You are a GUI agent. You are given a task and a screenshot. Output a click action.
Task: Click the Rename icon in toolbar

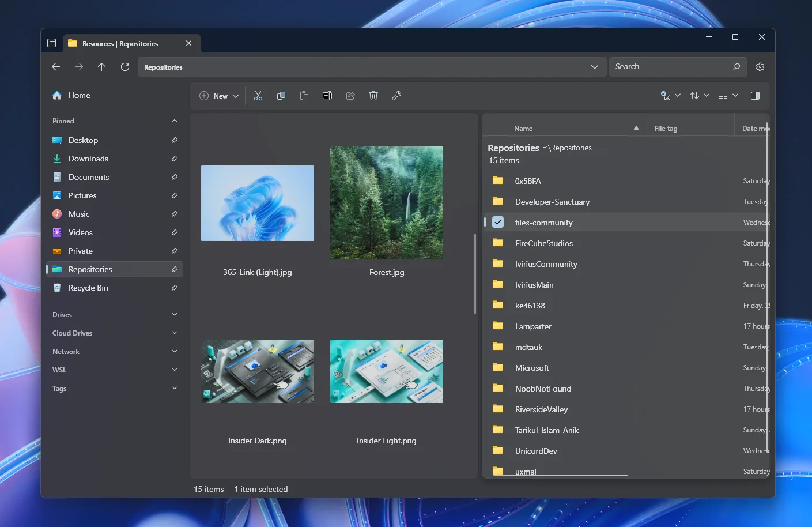tap(327, 96)
